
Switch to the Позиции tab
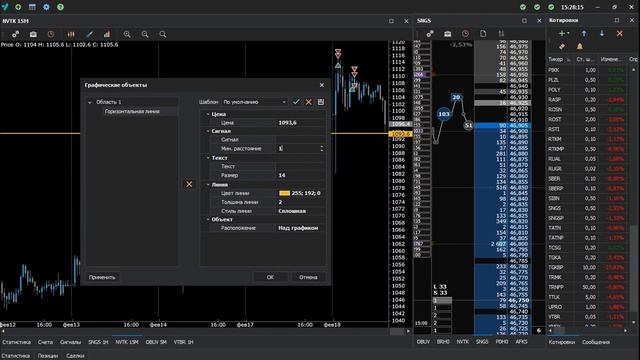48,356
